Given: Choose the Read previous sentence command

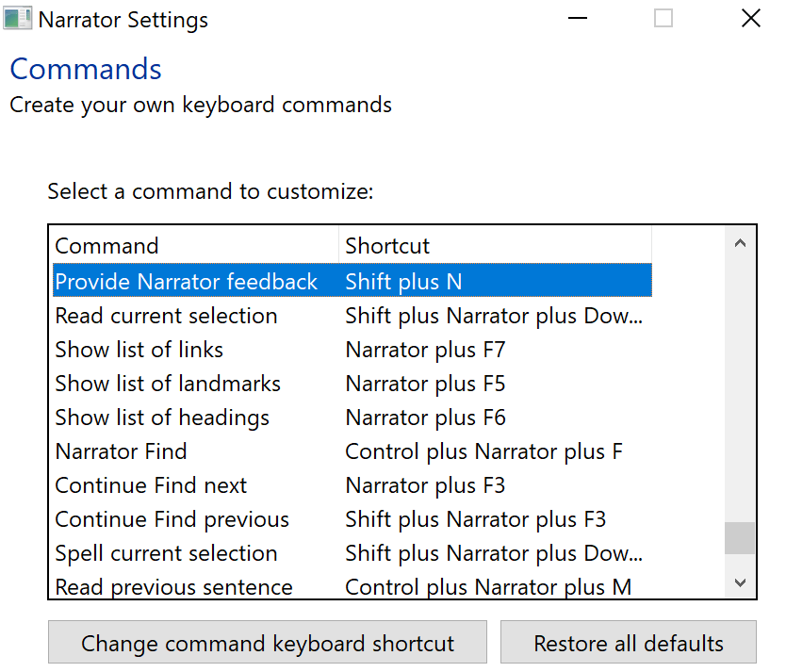Looking at the screenshot, I should 173,587.
